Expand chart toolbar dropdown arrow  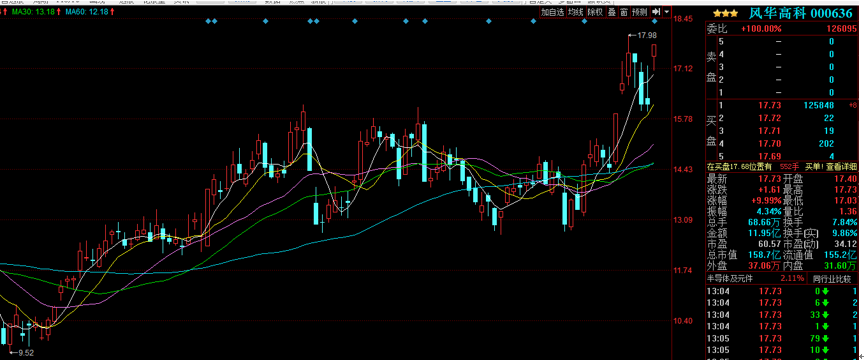(x=667, y=12)
